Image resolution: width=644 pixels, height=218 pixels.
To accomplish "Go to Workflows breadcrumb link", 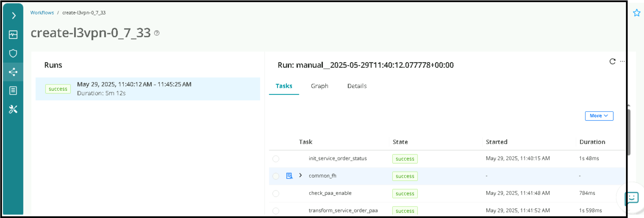I will pyautogui.click(x=42, y=13).
